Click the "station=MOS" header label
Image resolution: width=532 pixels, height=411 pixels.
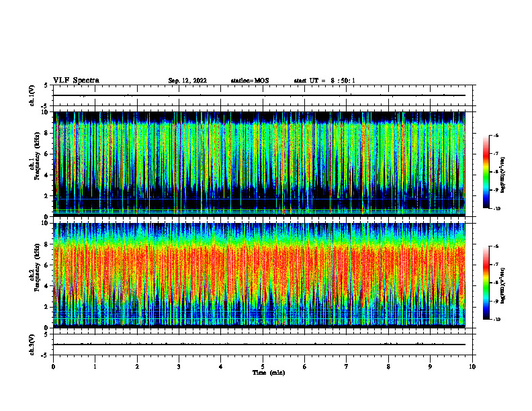250,81
